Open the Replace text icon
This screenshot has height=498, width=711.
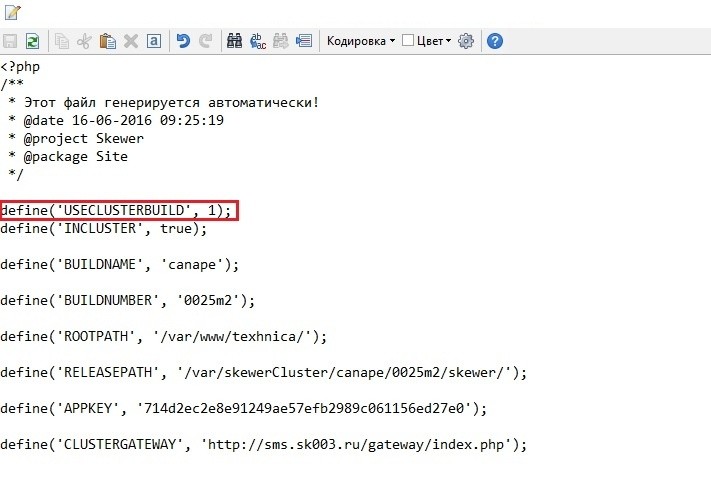[258, 41]
